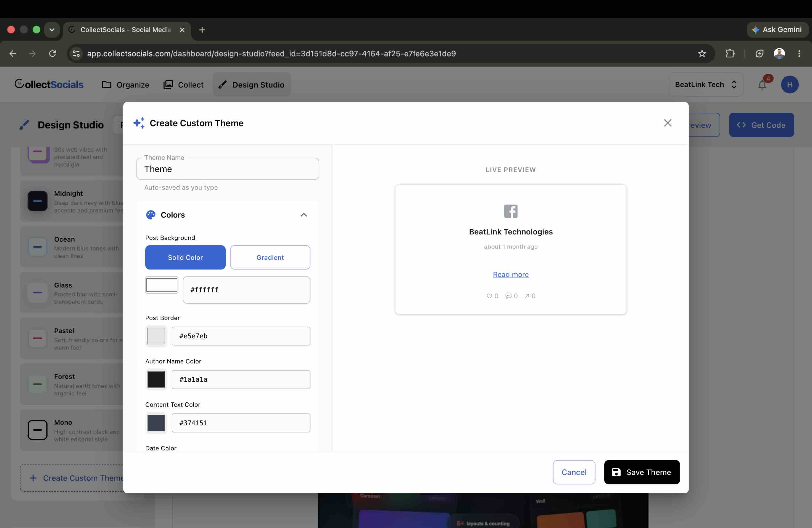The width and height of the screenshot is (812, 528).
Task: Close the CollectSocials browser tab
Action: [182, 30]
